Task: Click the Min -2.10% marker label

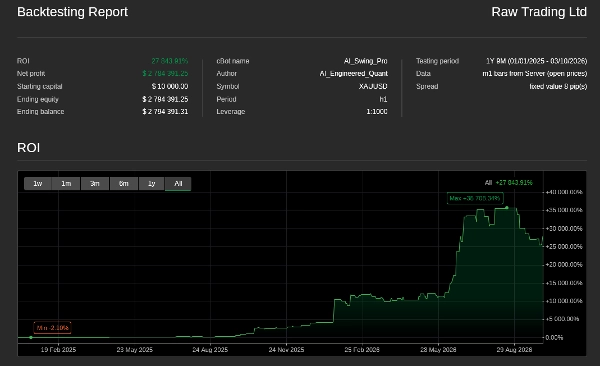Action: pos(52,328)
